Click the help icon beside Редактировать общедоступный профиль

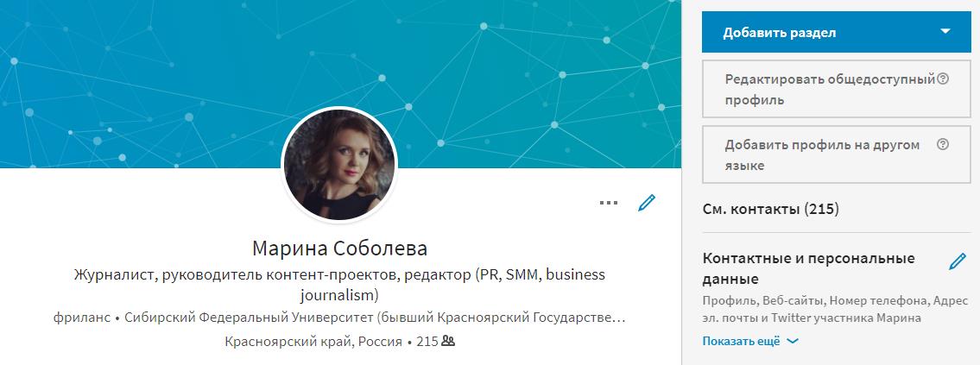(x=943, y=79)
